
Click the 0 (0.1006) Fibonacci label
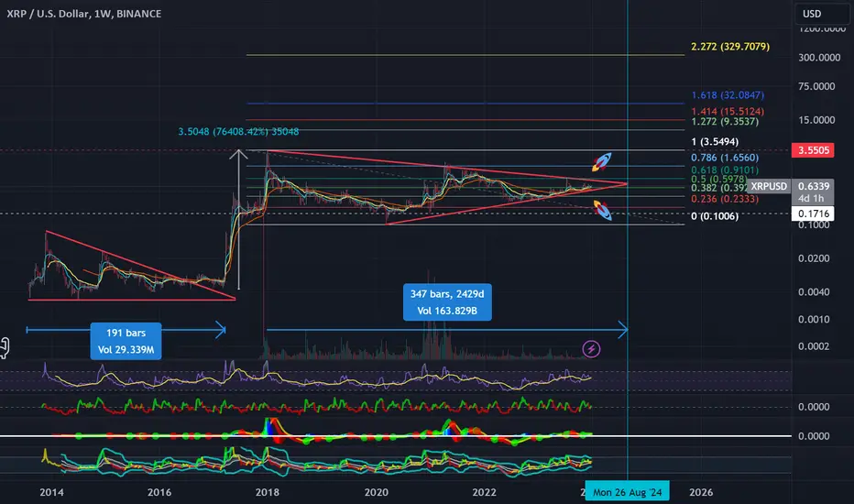tap(715, 215)
